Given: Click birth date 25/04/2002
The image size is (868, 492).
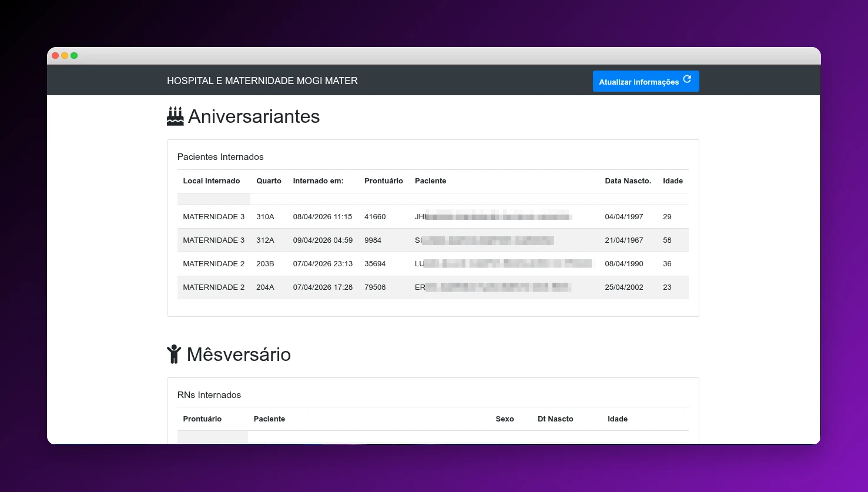Looking at the screenshot, I should [624, 287].
